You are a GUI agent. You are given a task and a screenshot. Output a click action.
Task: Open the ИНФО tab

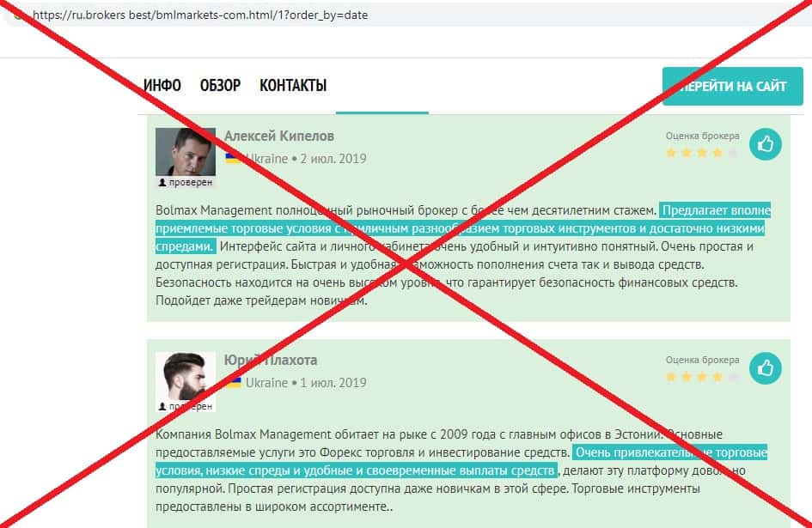click(x=162, y=85)
